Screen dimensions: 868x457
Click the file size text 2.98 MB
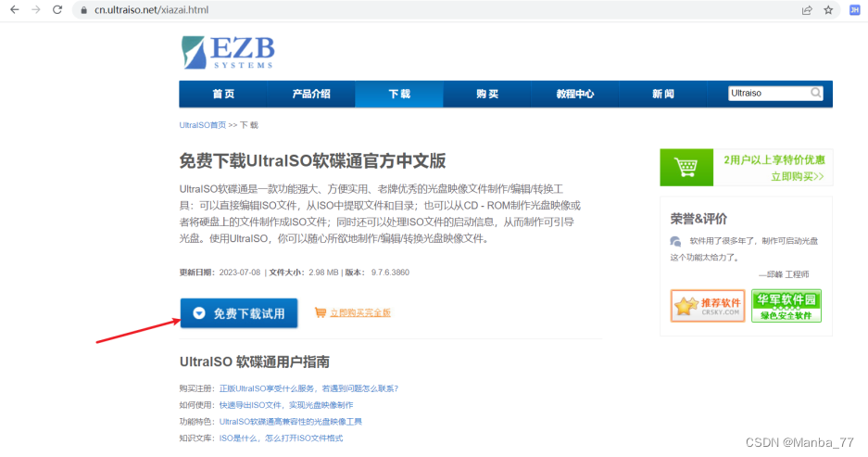pos(323,273)
